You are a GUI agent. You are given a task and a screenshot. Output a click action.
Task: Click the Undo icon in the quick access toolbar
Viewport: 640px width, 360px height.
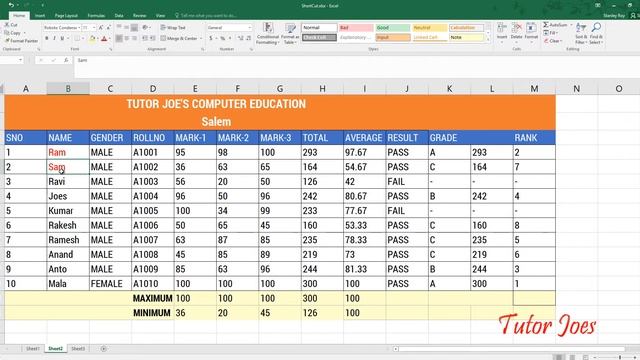(x=11, y=5)
